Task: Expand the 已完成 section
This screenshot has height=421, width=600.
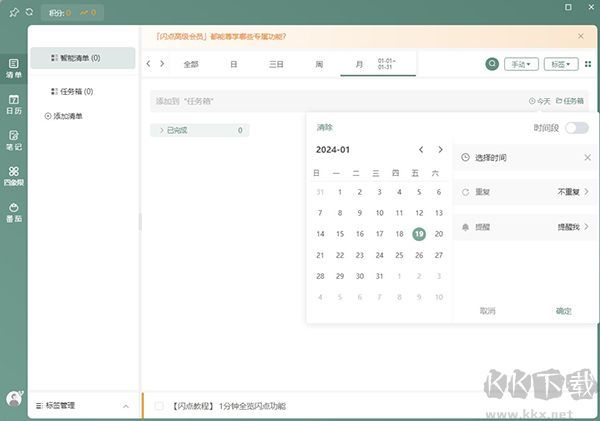Action: (x=162, y=130)
